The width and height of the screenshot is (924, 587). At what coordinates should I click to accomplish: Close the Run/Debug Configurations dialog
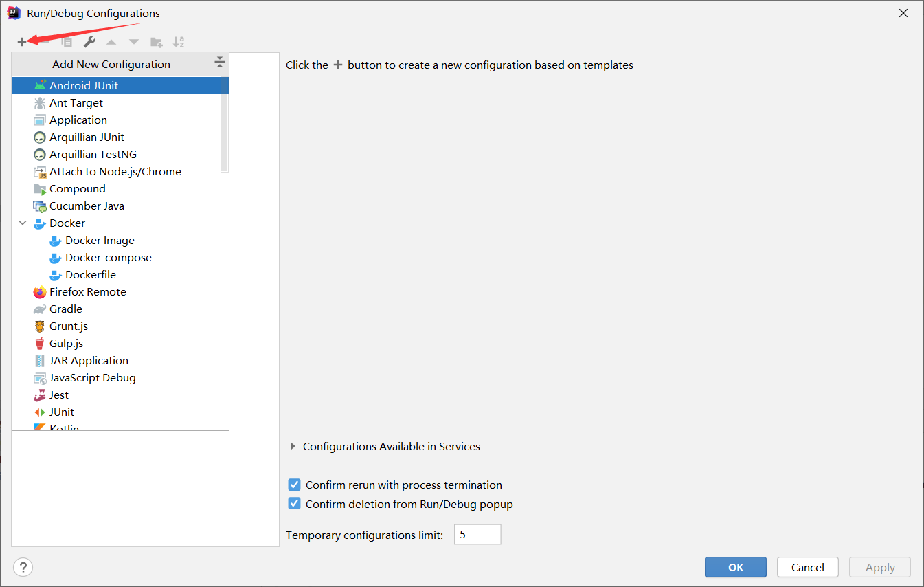[x=904, y=13]
